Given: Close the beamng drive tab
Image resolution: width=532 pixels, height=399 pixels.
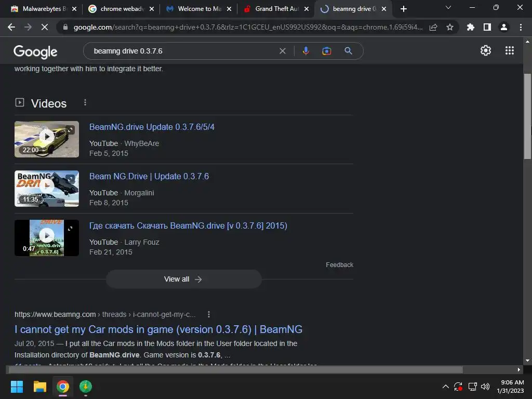Looking at the screenshot, I should (x=384, y=9).
